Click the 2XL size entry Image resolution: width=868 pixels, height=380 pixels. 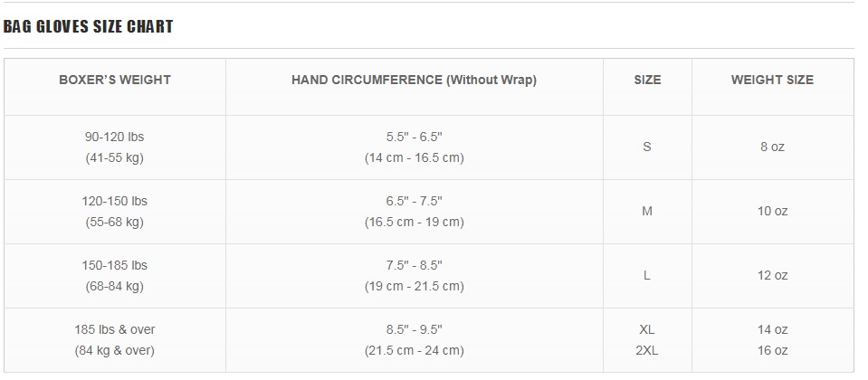point(647,350)
